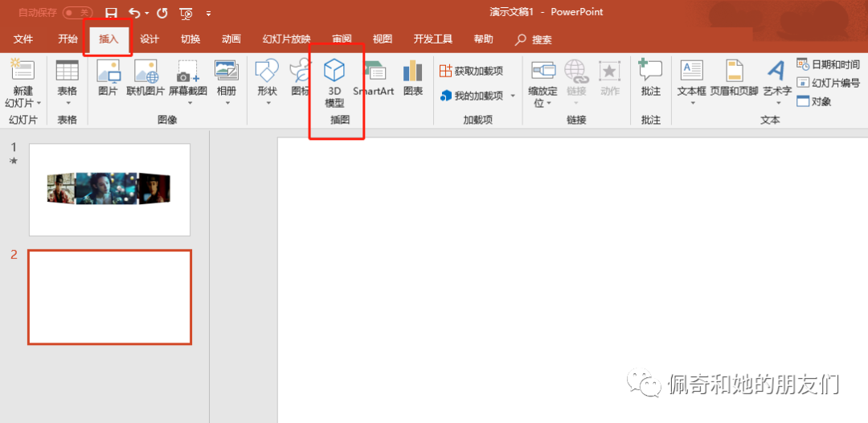Switch to the 开始 tab

tap(68, 39)
